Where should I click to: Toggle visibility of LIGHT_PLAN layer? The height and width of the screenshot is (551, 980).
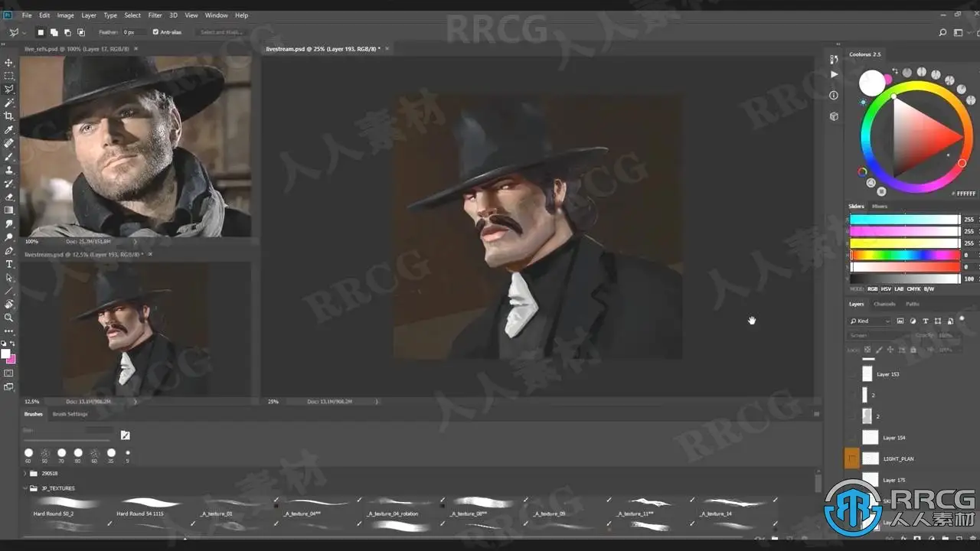pyautogui.click(x=852, y=459)
